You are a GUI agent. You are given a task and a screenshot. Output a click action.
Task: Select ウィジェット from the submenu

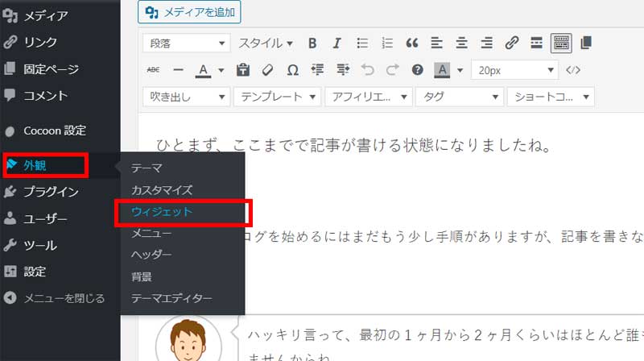coord(162,212)
